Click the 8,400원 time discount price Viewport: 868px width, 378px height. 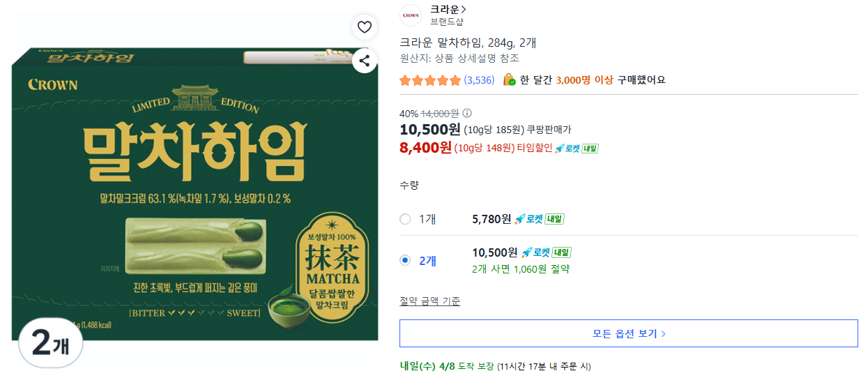(x=425, y=147)
